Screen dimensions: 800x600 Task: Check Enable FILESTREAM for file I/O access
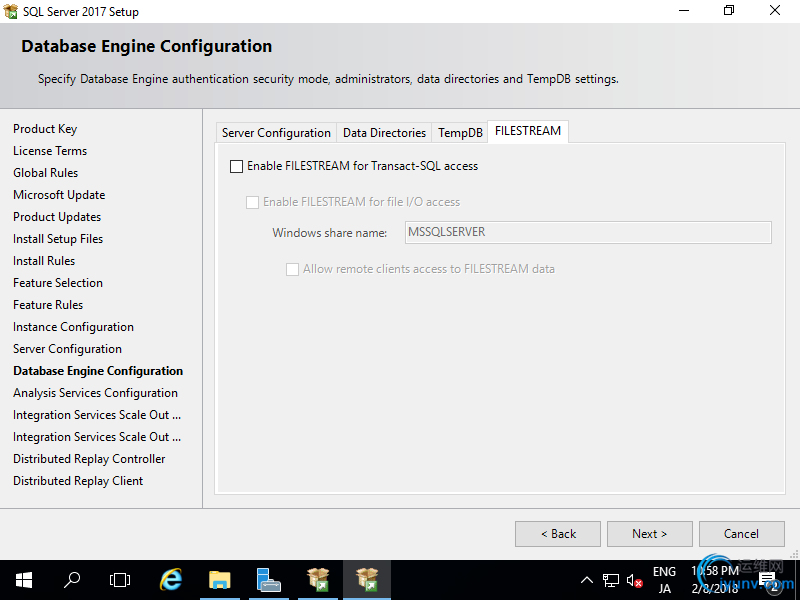click(x=253, y=203)
